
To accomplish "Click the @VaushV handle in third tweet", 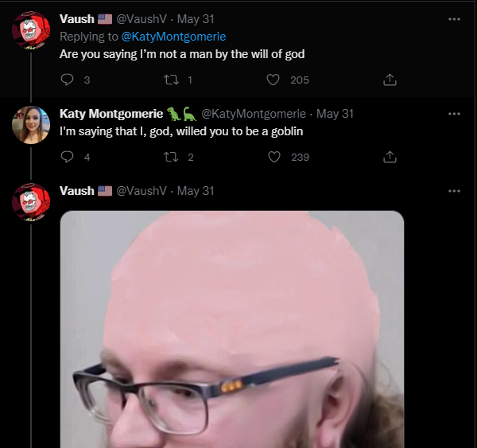I will click(142, 191).
